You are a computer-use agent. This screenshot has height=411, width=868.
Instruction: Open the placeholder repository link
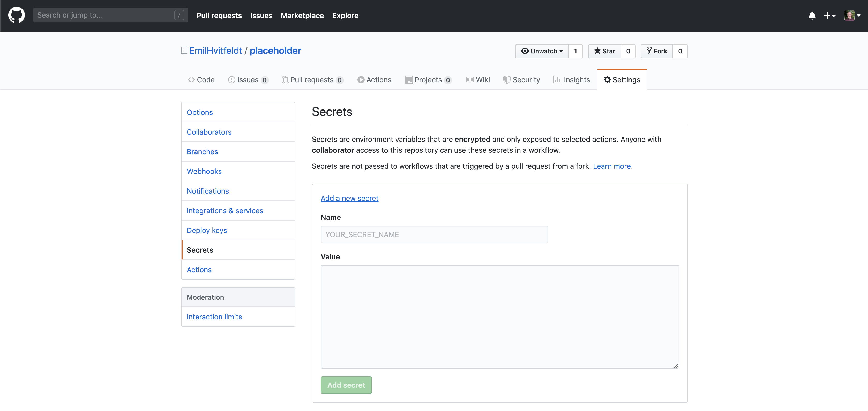pyautogui.click(x=275, y=50)
